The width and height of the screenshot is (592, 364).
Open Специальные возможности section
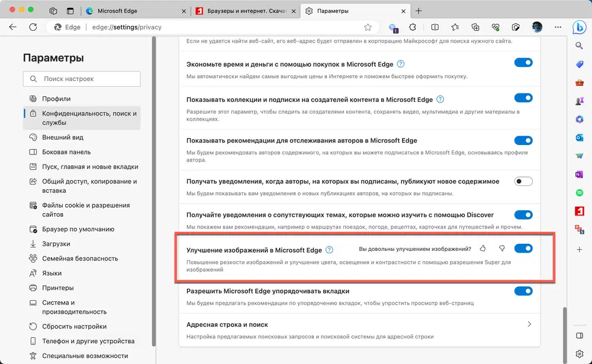pyautogui.click(x=82, y=356)
